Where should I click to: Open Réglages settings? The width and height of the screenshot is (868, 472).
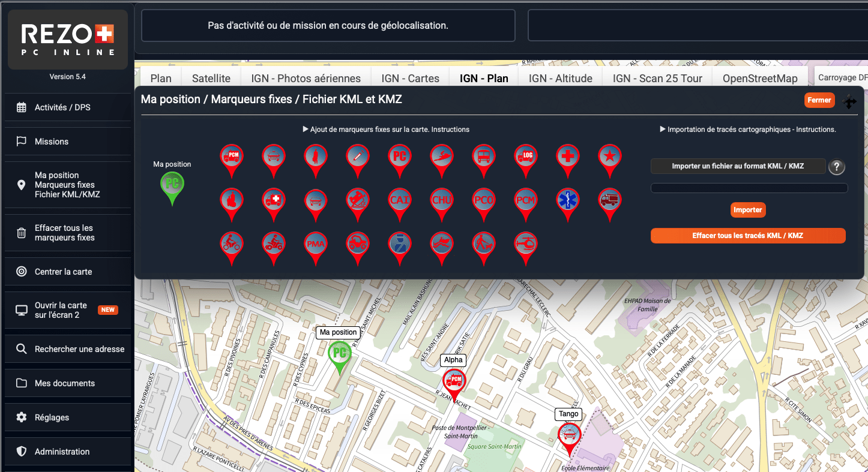(68, 417)
